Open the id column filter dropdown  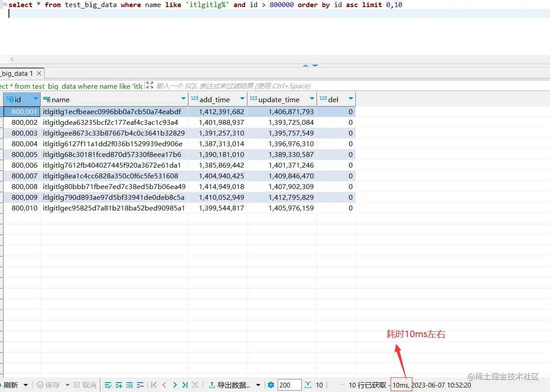point(36,99)
